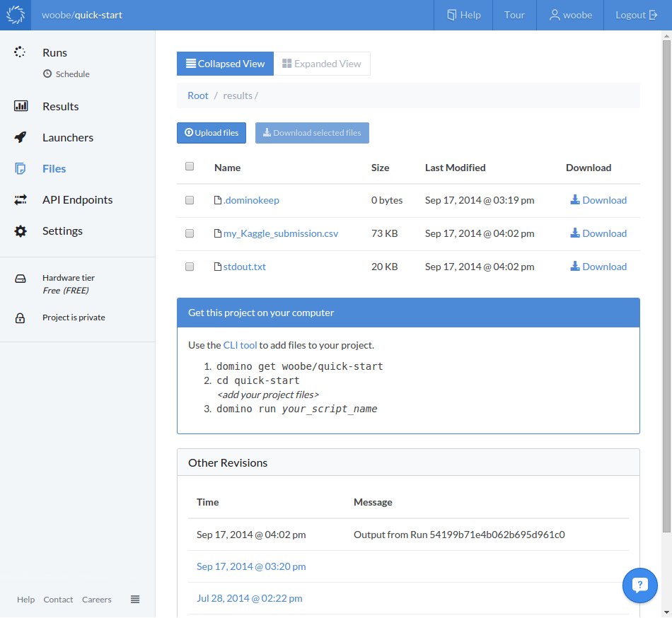Click the Domino logo in the top bar
Image resolution: width=672 pixels, height=618 pixels.
click(15, 14)
